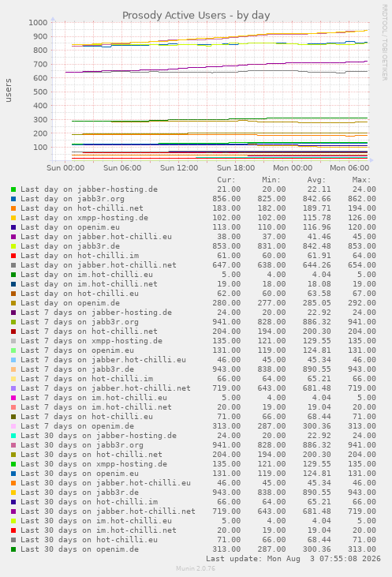Click the green swatch for Last day on jabber-hosting.de

pyautogui.click(x=13, y=189)
